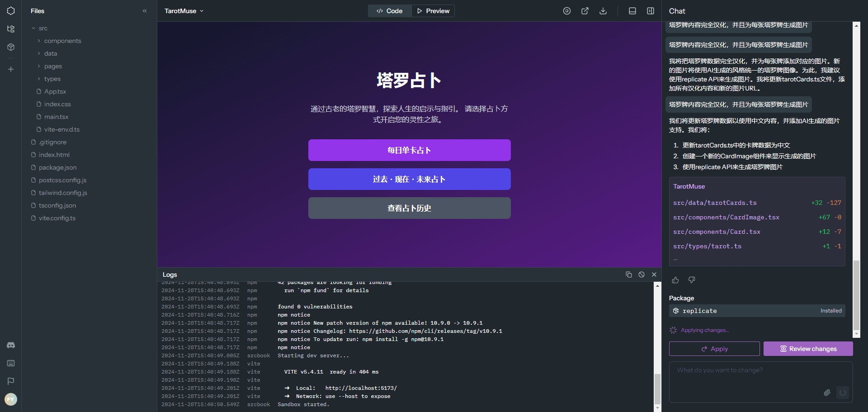Toggle the right chat panel icon
The height and width of the screenshot is (412, 868).
point(651,11)
